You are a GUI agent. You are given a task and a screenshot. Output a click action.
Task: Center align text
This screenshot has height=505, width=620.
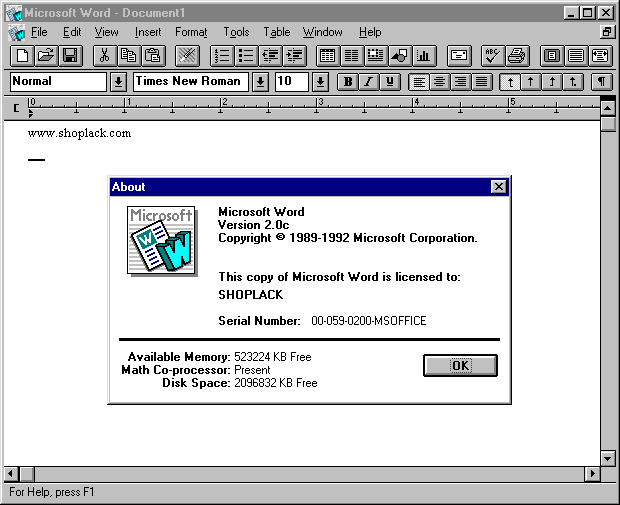pos(440,82)
